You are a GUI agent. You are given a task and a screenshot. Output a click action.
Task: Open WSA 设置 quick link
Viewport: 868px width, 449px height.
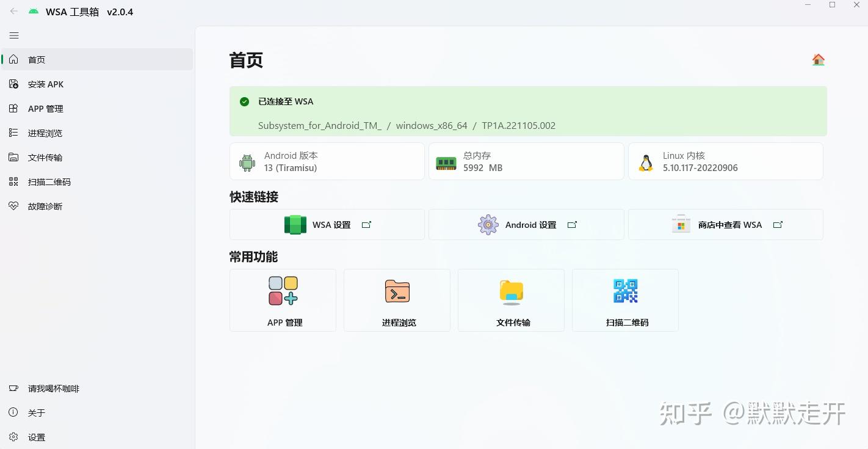coord(327,225)
